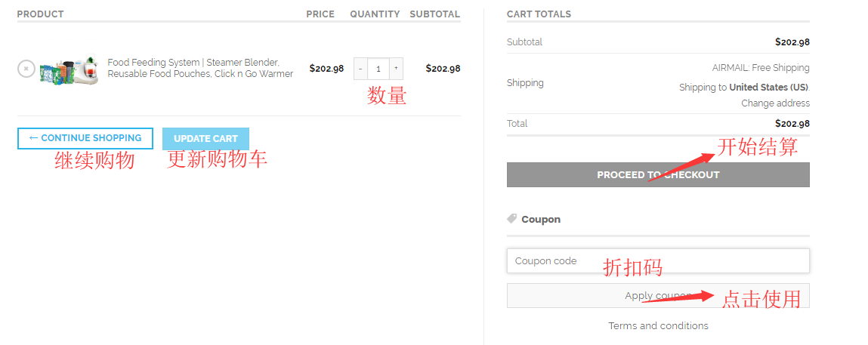Viewport: 868px width, 345px height.
Task: Open the Food Feeding System product thumbnail
Action: click(x=69, y=69)
